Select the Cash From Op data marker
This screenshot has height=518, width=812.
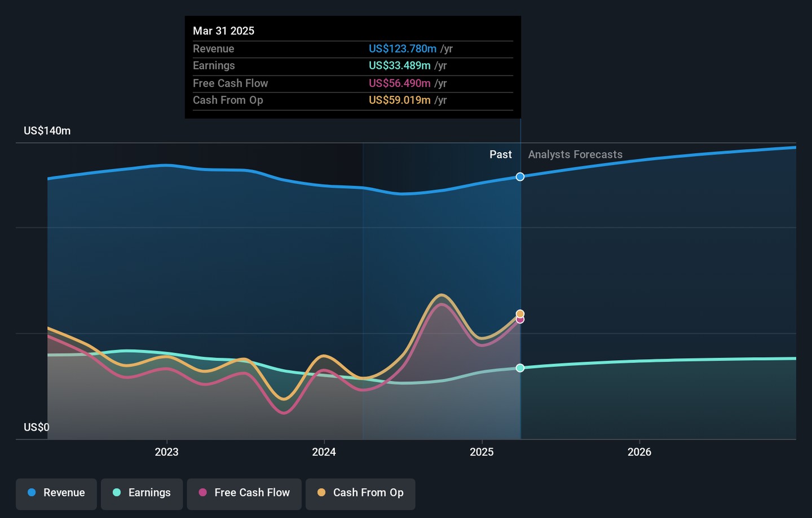pyautogui.click(x=520, y=313)
